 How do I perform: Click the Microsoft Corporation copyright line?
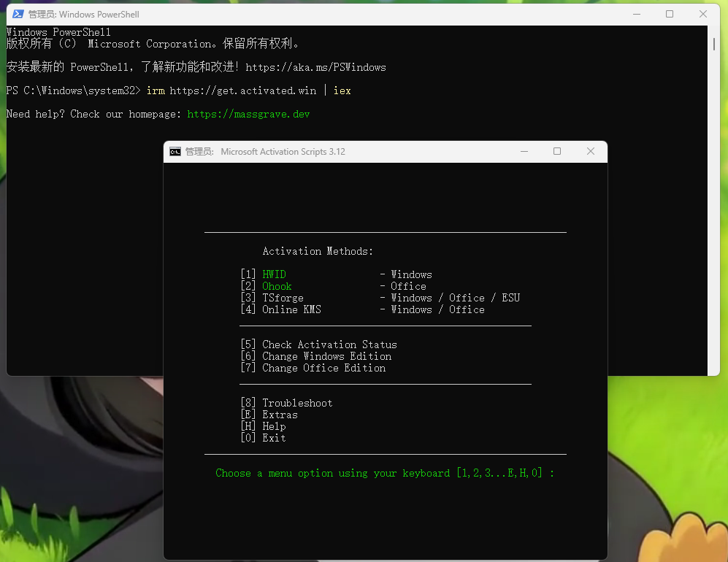pos(153,44)
